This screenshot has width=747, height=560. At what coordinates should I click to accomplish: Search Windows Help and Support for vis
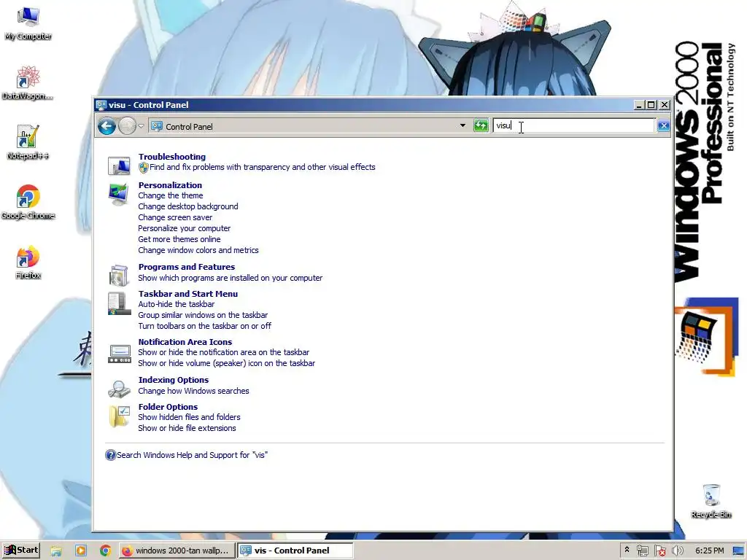(x=192, y=455)
